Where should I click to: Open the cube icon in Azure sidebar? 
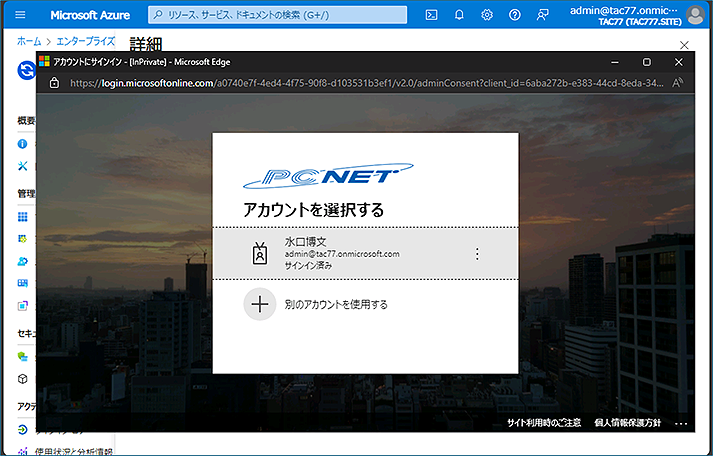coord(22,379)
